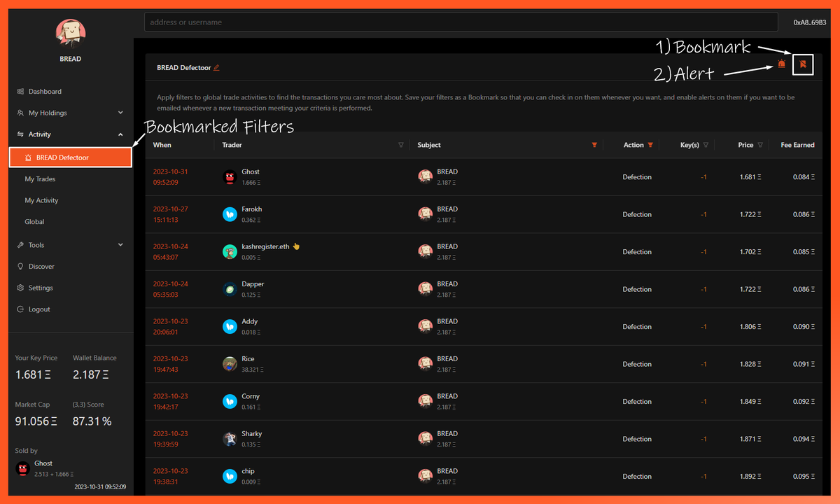Go to My Activity
840x504 pixels.
(x=41, y=200)
